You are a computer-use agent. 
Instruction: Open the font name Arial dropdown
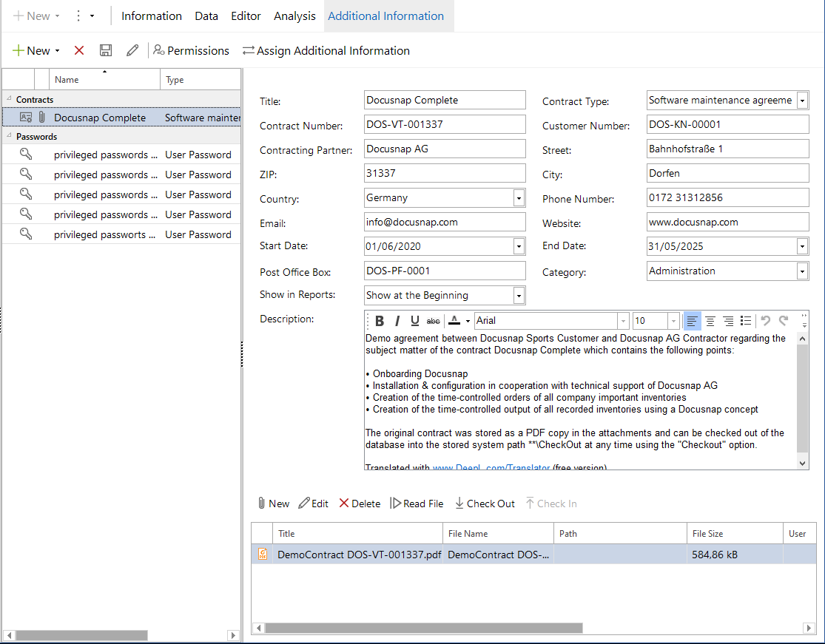(x=623, y=321)
